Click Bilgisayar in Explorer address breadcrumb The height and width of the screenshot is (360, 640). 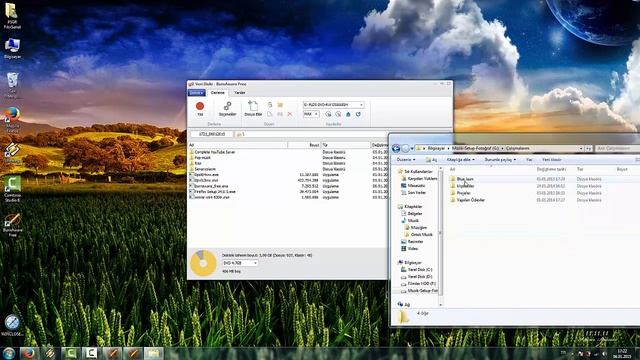click(436, 149)
